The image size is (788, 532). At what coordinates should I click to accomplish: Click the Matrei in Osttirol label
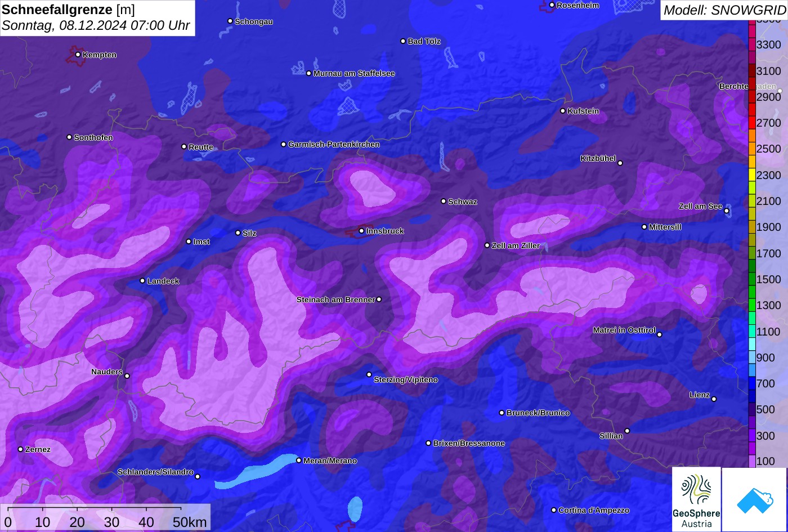coord(624,330)
